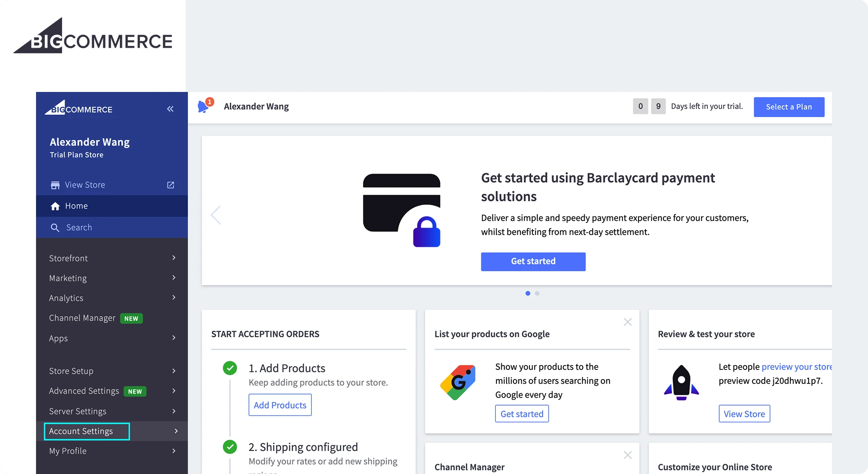Open external link icon next to View Store

pos(171,185)
